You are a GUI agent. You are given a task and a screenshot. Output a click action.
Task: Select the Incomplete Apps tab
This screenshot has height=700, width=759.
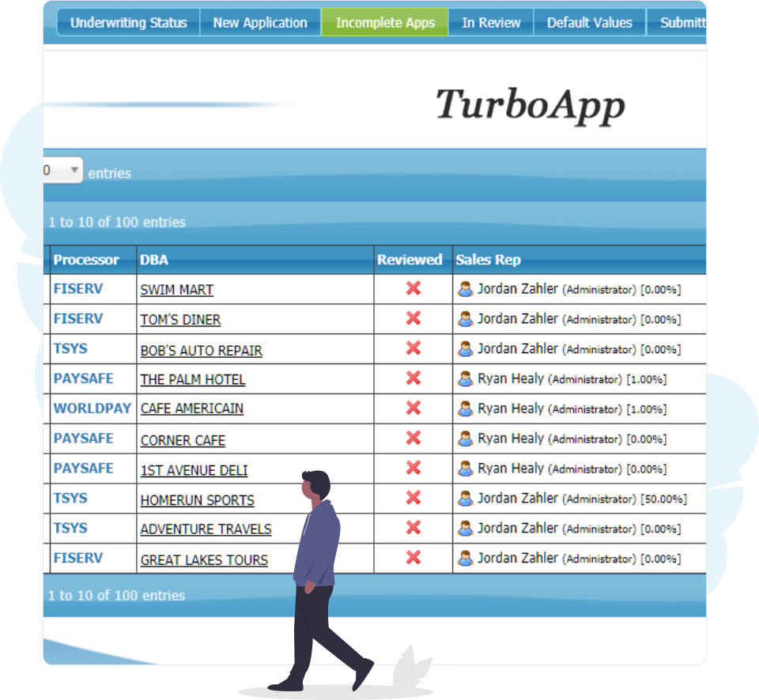point(385,23)
